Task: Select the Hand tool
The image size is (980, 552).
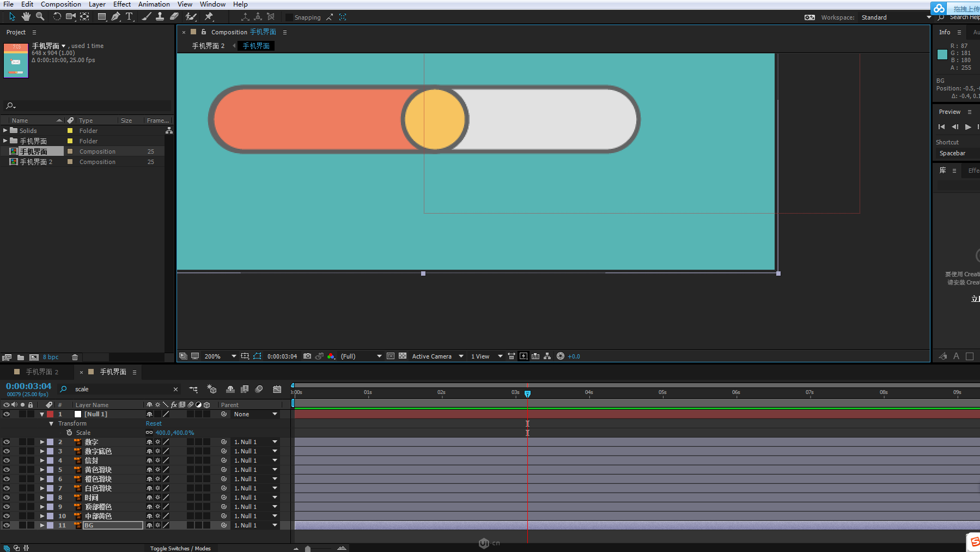Action: coord(26,17)
